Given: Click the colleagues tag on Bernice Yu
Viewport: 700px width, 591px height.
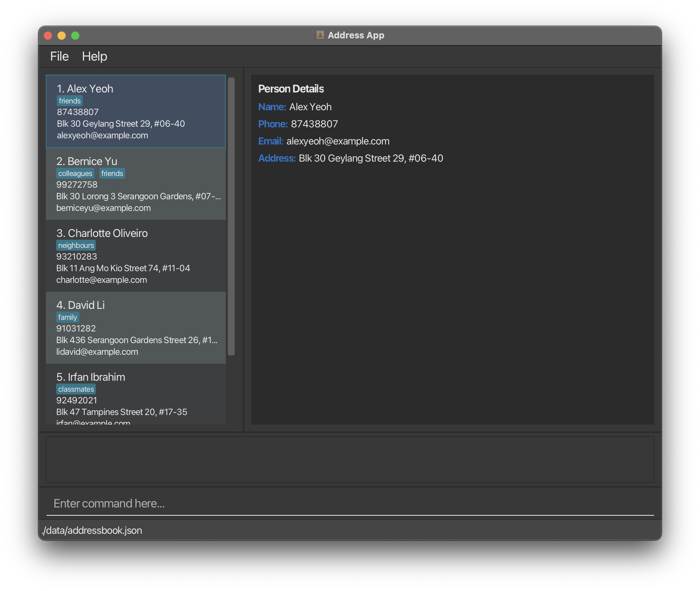Looking at the screenshot, I should [x=75, y=173].
